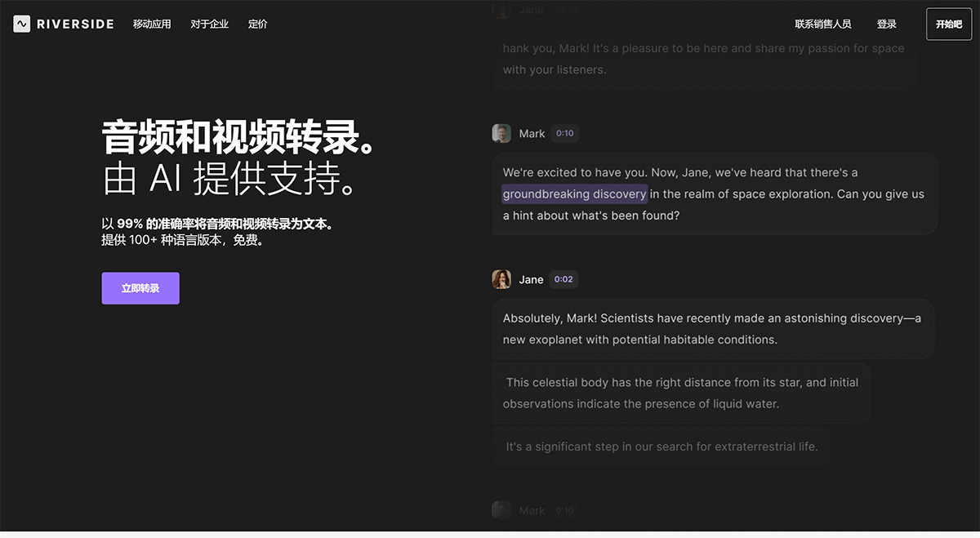
Task: Click the 联系销售人员 link
Action: coord(825,24)
